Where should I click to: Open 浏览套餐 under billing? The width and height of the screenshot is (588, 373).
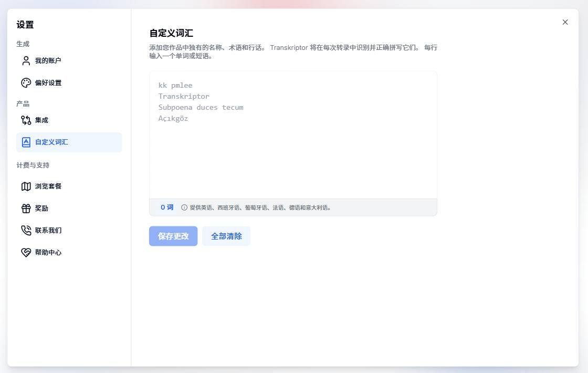click(69, 186)
